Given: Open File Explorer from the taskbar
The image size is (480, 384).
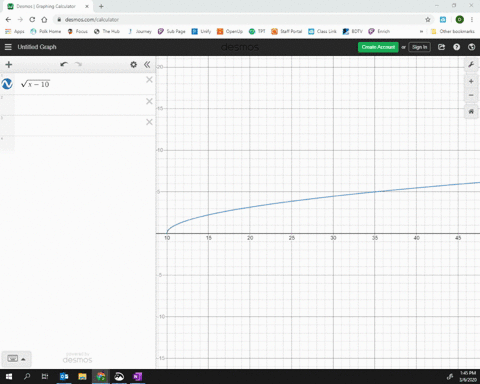Looking at the screenshot, I should coord(82,377).
